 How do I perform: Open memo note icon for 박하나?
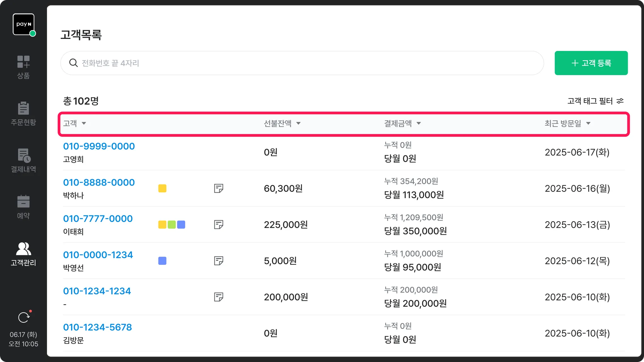pyautogui.click(x=219, y=189)
